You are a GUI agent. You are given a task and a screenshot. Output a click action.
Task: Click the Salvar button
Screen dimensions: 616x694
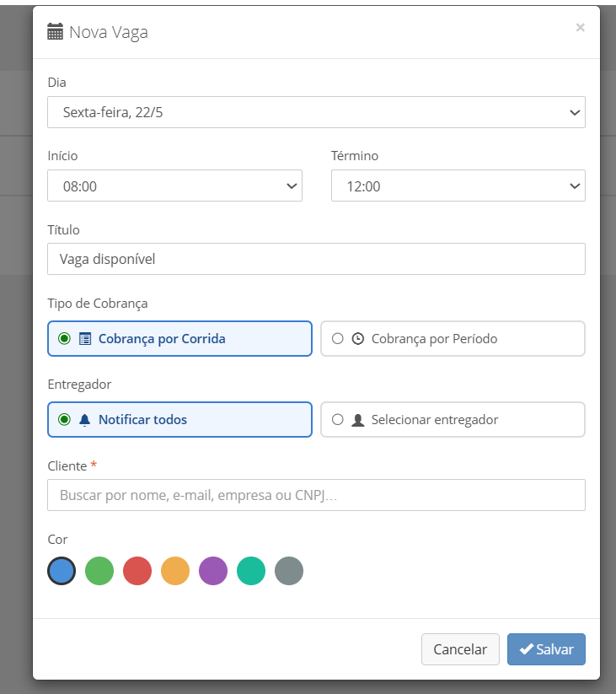546,649
